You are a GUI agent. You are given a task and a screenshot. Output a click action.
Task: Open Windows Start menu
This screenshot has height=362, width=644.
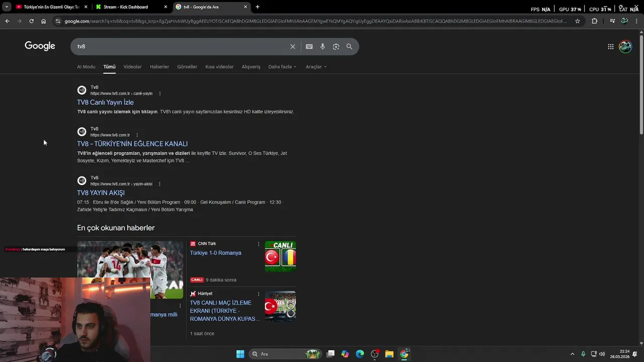(240, 354)
